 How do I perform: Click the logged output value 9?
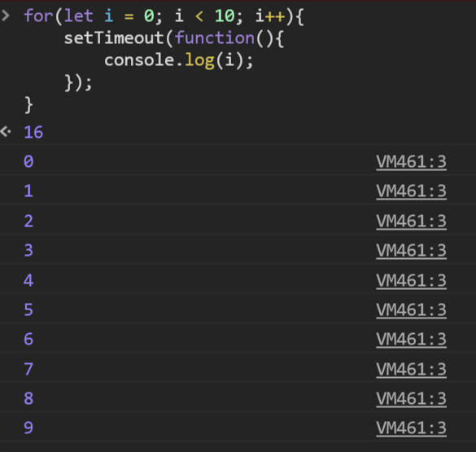tap(28, 428)
